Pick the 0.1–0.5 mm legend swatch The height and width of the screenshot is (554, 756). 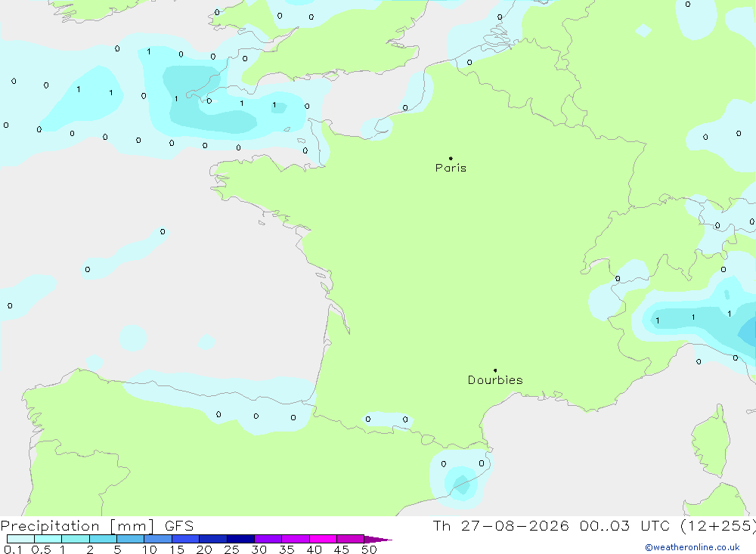point(20,539)
